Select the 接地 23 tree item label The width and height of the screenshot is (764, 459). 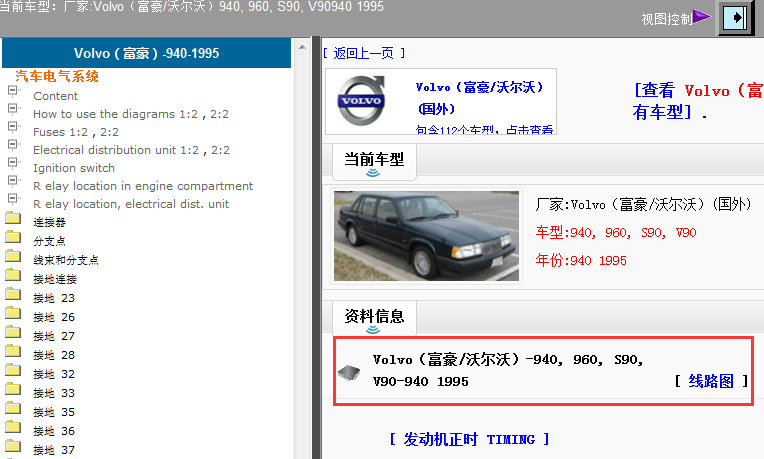(54, 298)
